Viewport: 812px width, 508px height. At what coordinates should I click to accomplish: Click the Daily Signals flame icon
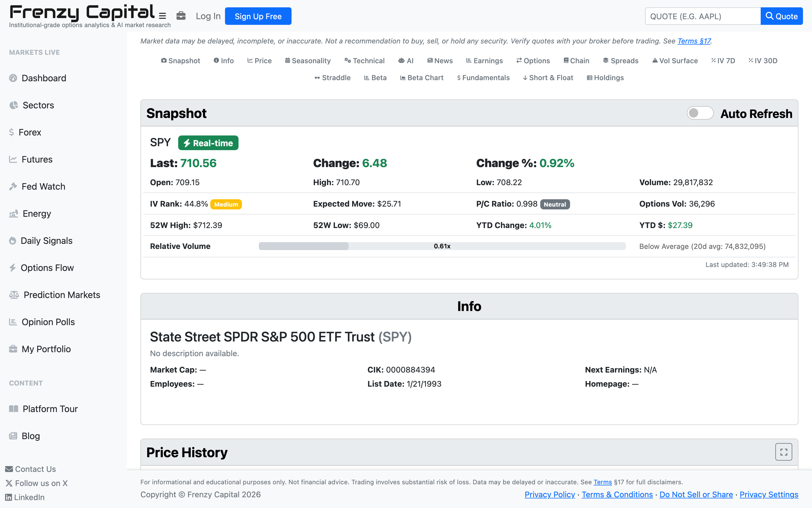tap(13, 240)
